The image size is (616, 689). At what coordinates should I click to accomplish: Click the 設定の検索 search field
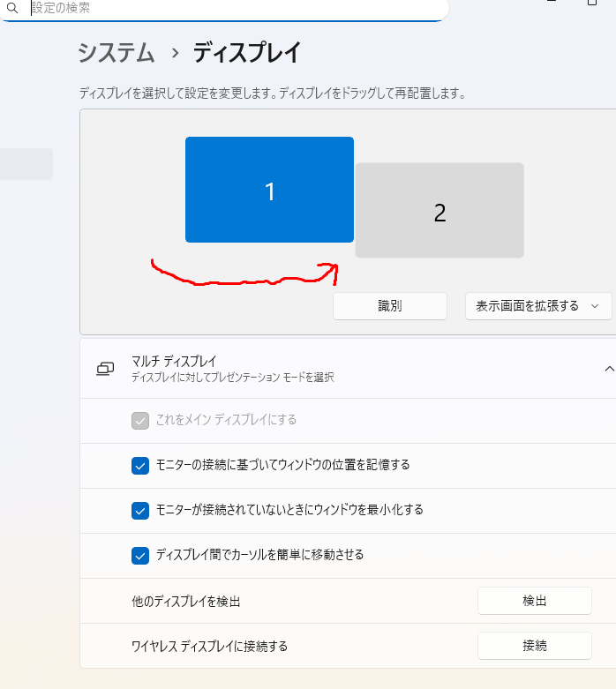pyautogui.click(x=229, y=8)
